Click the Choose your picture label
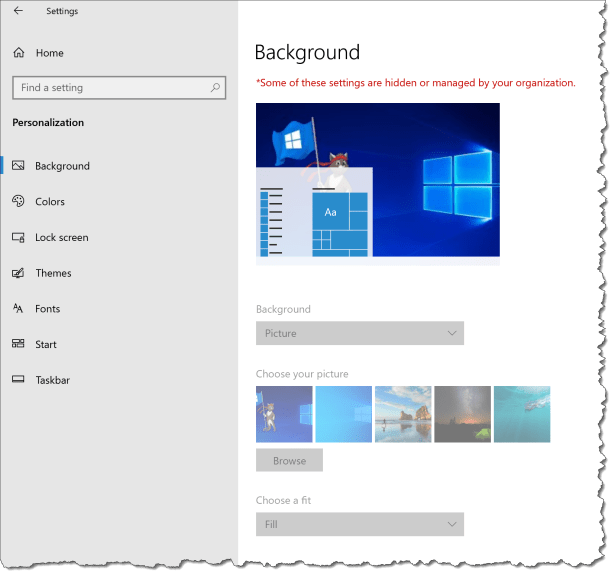Viewport: 615px width, 576px height. 302,374
